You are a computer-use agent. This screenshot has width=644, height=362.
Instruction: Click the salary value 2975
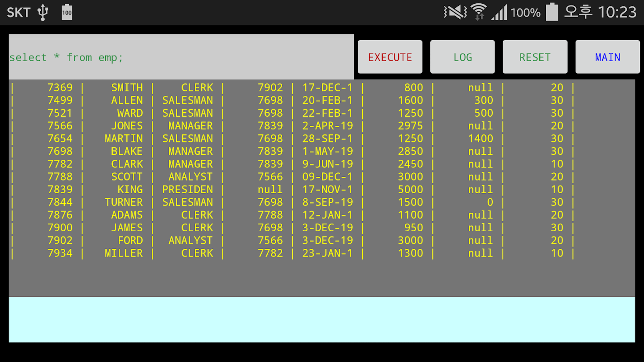pos(410,126)
